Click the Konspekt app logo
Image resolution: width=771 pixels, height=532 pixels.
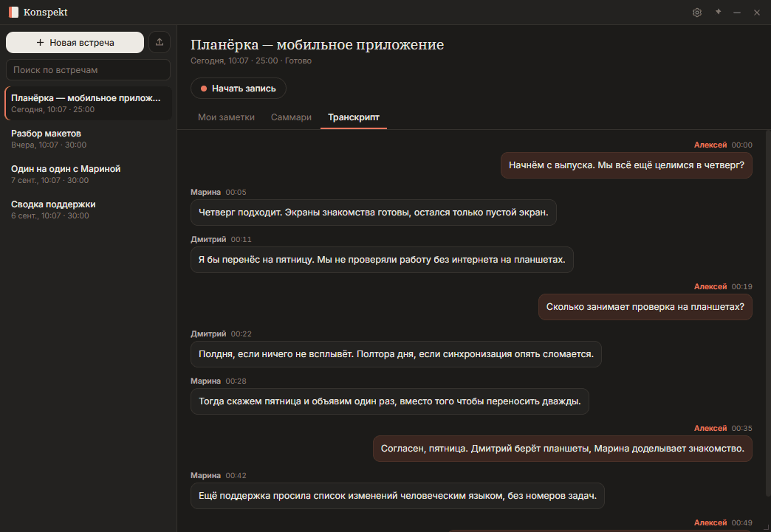pyautogui.click(x=14, y=13)
